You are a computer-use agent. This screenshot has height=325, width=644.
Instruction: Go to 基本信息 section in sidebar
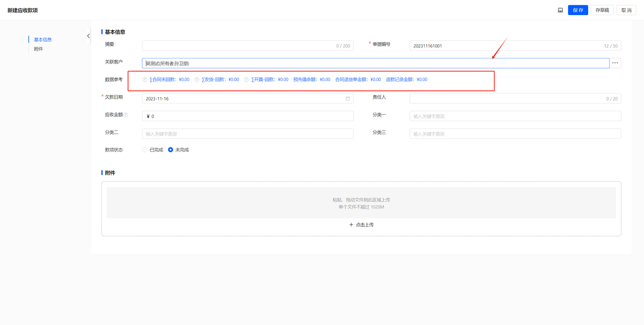pos(43,40)
